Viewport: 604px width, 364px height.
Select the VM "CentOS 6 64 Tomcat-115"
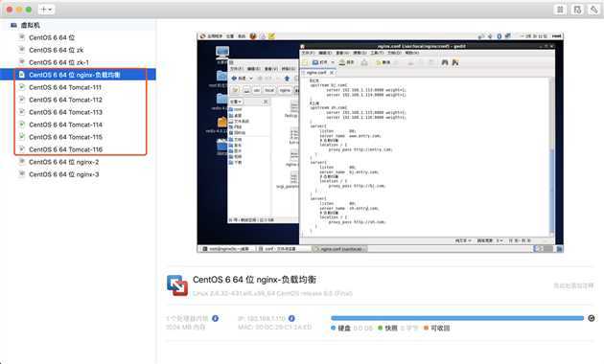[65, 137]
